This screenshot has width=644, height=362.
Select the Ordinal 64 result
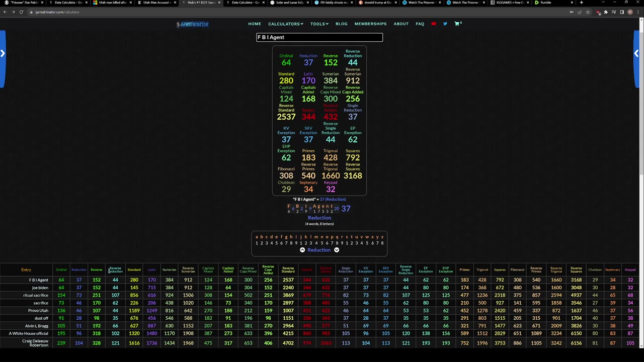pos(286,60)
